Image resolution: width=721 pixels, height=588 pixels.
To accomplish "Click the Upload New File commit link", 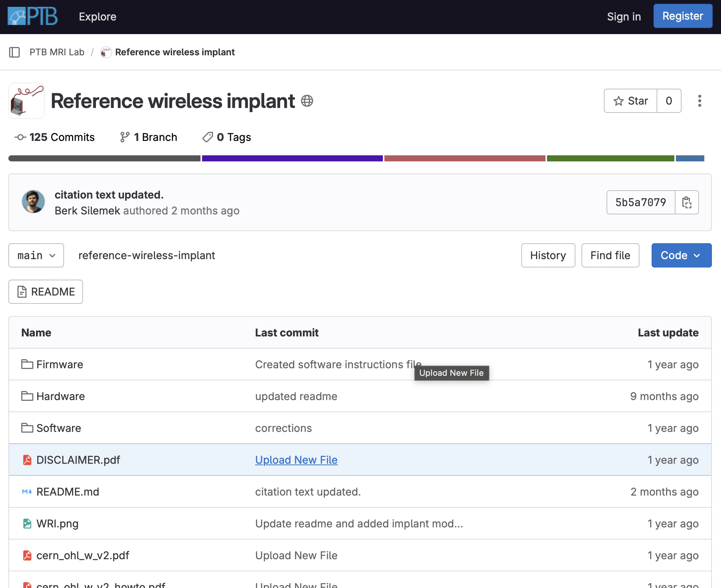I will 296,460.
